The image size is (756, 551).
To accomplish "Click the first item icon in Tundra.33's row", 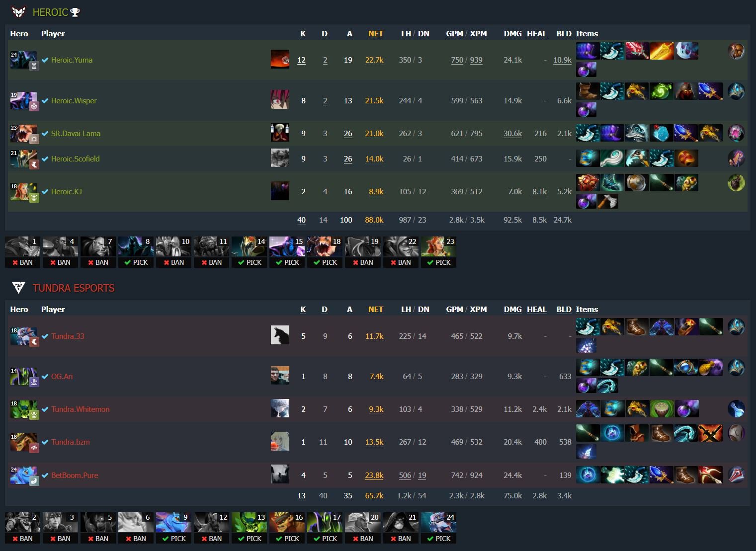I will (588, 326).
